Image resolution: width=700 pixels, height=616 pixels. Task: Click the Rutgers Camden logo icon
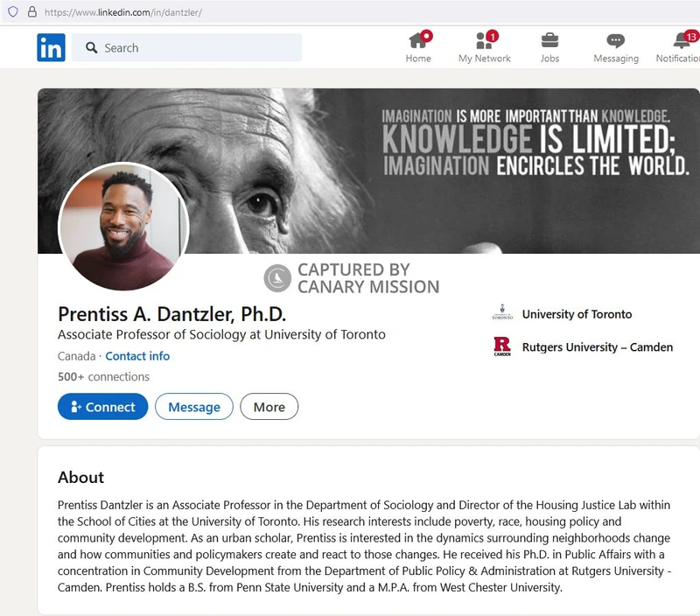click(x=502, y=346)
